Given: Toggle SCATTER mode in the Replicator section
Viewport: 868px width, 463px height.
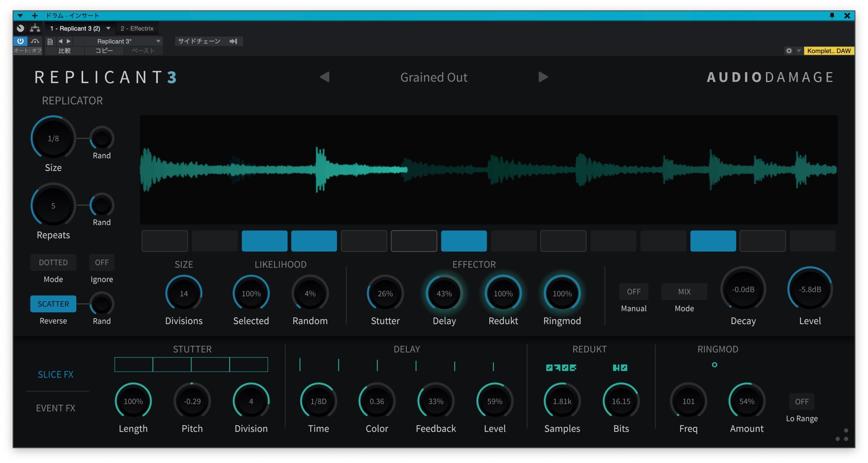Looking at the screenshot, I should pos(53,304).
